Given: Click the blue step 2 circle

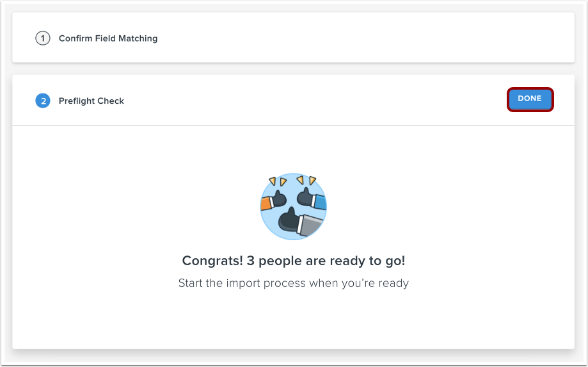Looking at the screenshot, I should coord(42,101).
